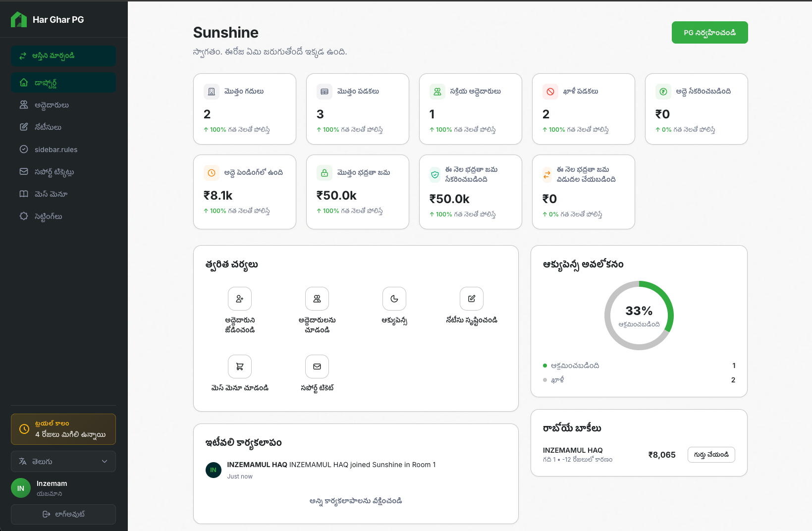The image size is (812, 531).
Task: Click the IN avatar in recent activity
Action: click(x=213, y=470)
